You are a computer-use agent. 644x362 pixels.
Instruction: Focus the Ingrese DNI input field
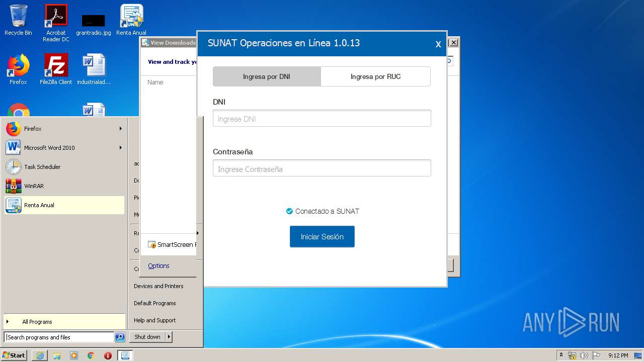tap(322, 119)
